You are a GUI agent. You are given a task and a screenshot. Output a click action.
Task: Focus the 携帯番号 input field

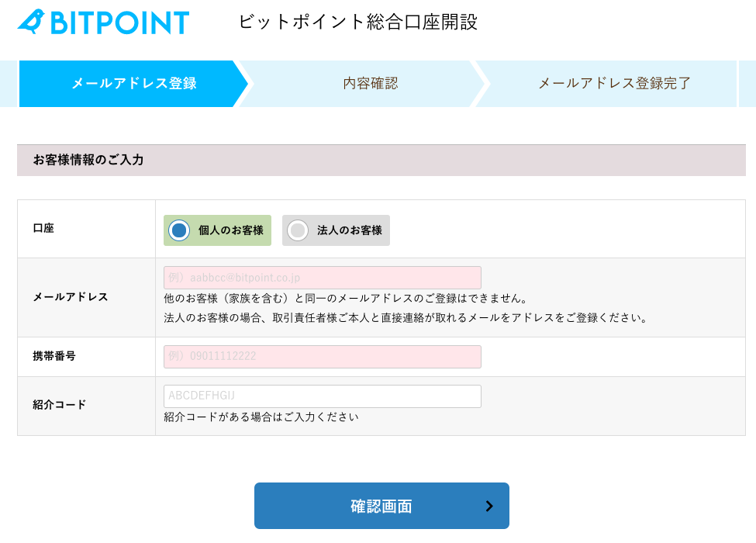click(322, 356)
